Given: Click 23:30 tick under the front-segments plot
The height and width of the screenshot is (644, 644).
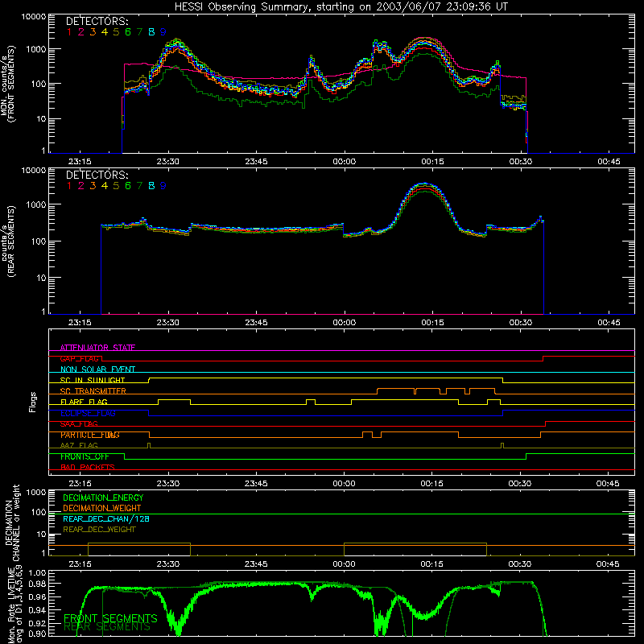Looking at the screenshot, I should (x=168, y=162).
